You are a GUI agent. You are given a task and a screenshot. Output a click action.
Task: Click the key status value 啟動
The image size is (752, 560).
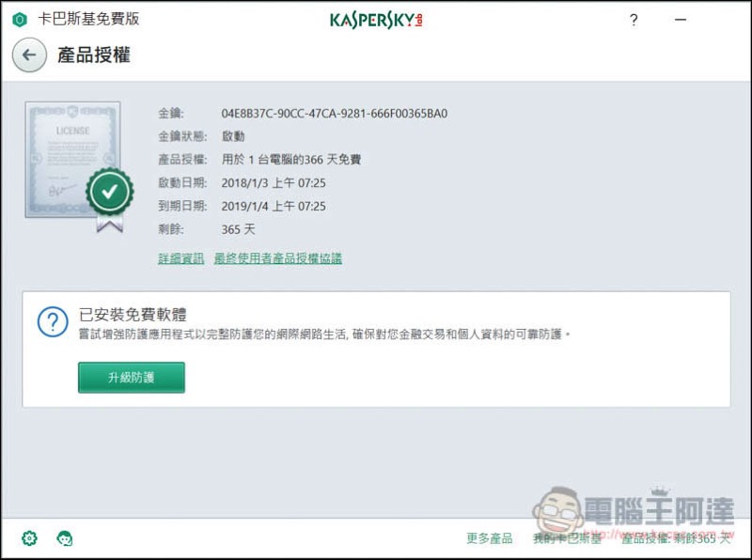pyautogui.click(x=233, y=136)
